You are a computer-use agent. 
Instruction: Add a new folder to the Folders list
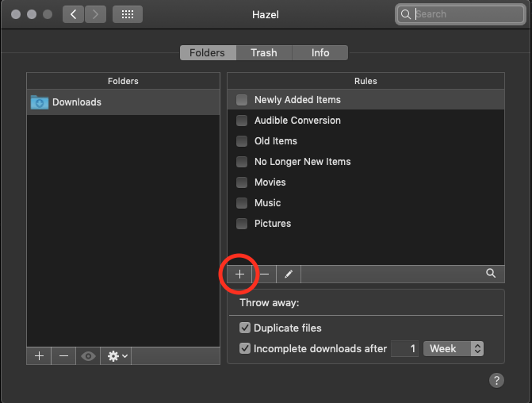pos(39,356)
